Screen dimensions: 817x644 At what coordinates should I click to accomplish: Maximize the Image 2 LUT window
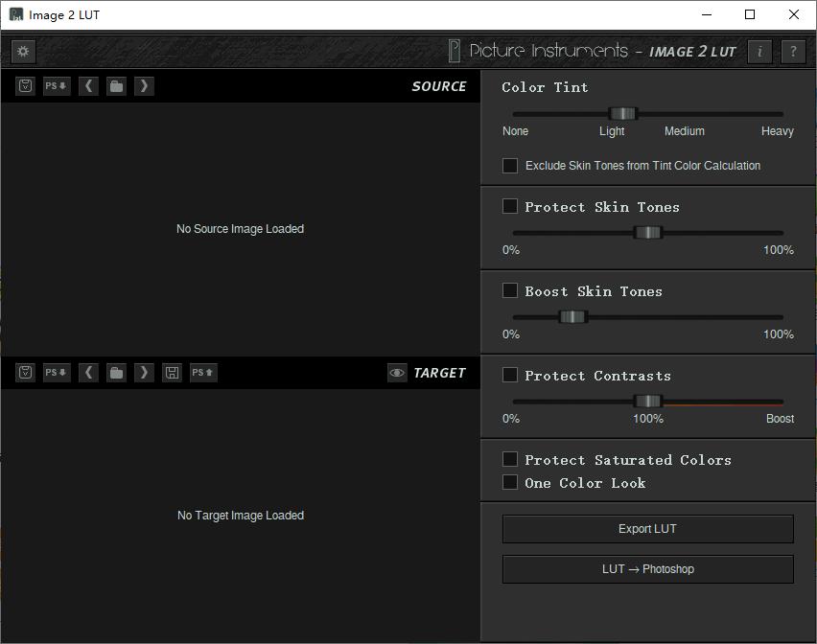750,14
